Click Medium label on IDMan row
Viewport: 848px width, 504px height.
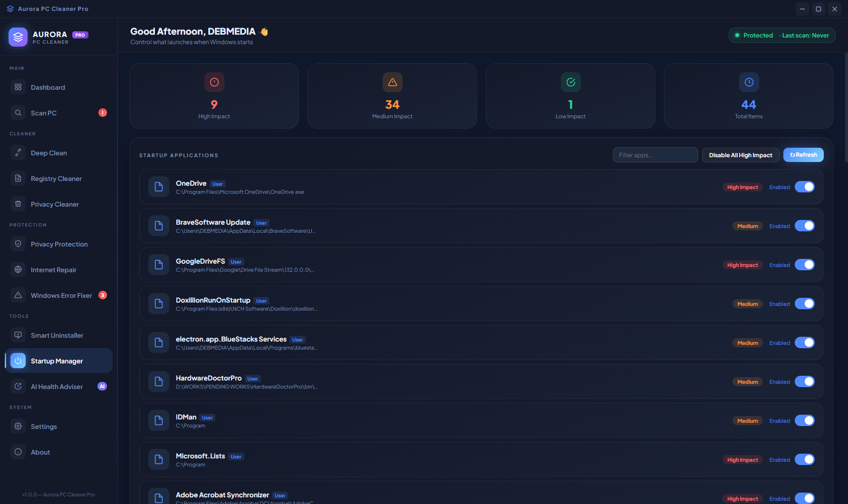748,420
